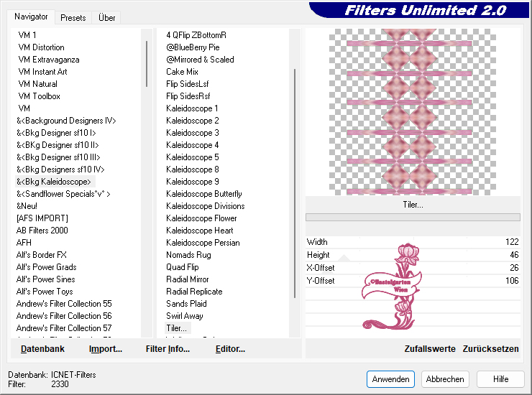The image size is (532, 395).
Task: Click the Anwenden button
Action: [390, 378]
